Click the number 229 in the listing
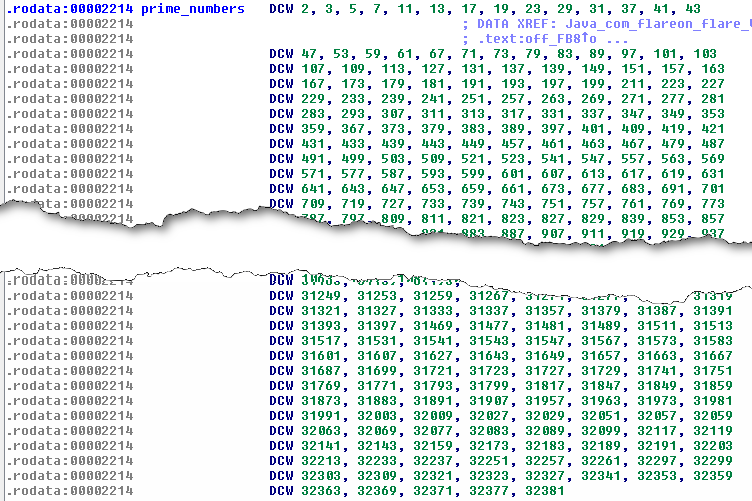 (312, 98)
